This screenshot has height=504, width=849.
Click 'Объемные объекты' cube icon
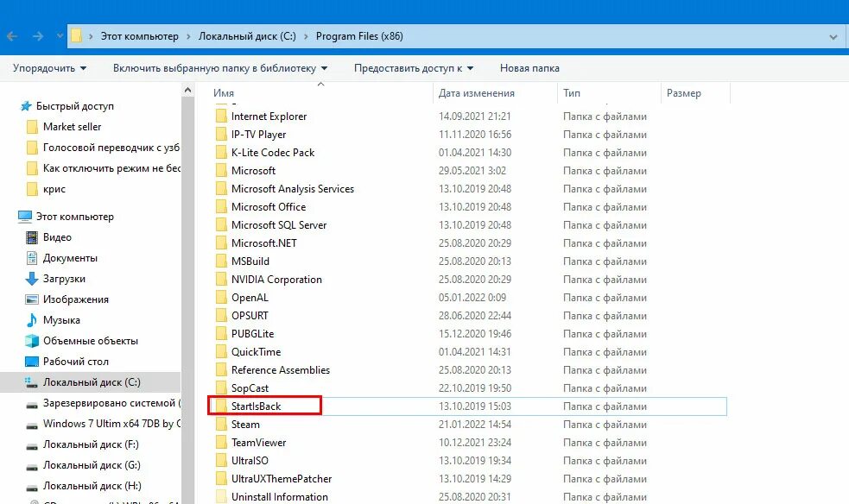tap(32, 341)
